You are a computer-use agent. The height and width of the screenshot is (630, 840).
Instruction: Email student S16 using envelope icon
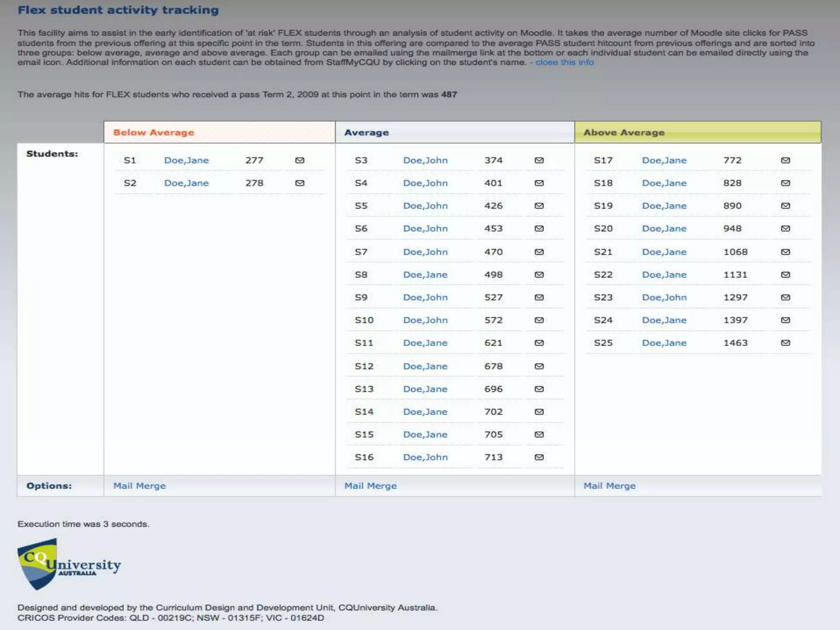[x=539, y=457]
